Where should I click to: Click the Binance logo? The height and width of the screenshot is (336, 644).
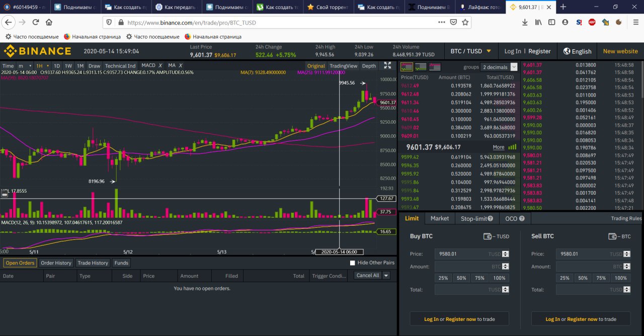pyautogui.click(x=37, y=51)
